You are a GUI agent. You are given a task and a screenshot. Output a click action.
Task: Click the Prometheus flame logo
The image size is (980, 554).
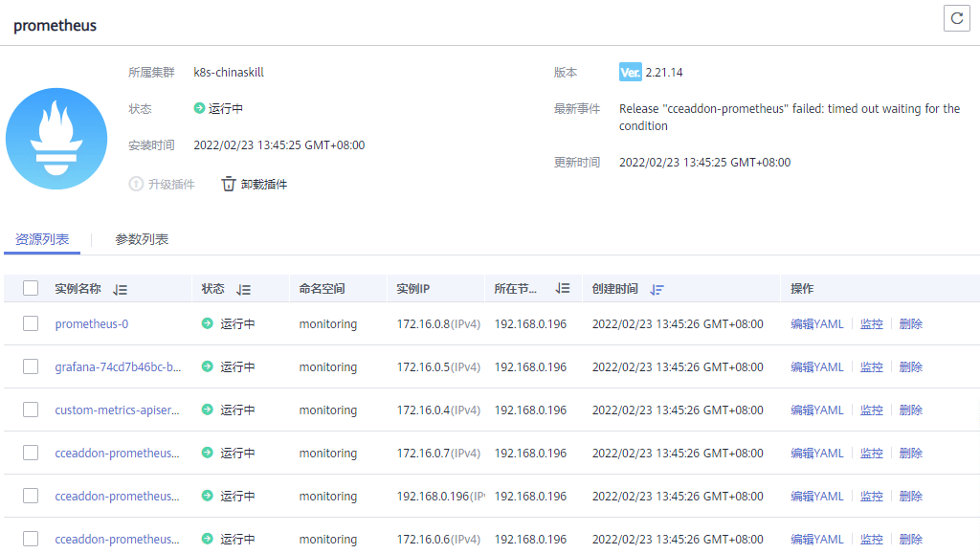[x=56, y=139]
